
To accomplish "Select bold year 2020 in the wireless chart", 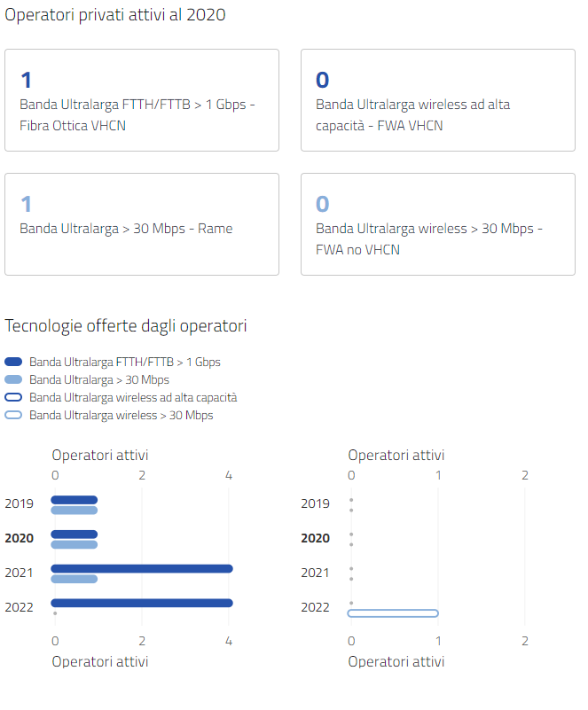I will 316,538.
